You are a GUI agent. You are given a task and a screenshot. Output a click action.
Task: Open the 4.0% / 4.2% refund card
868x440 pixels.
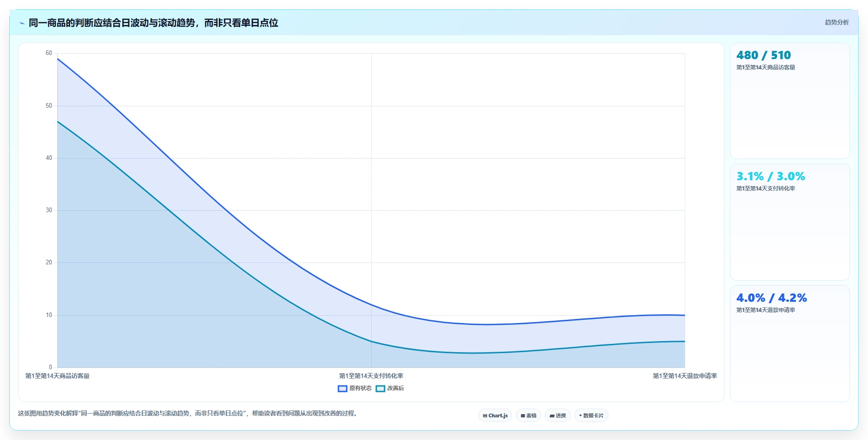pos(790,343)
